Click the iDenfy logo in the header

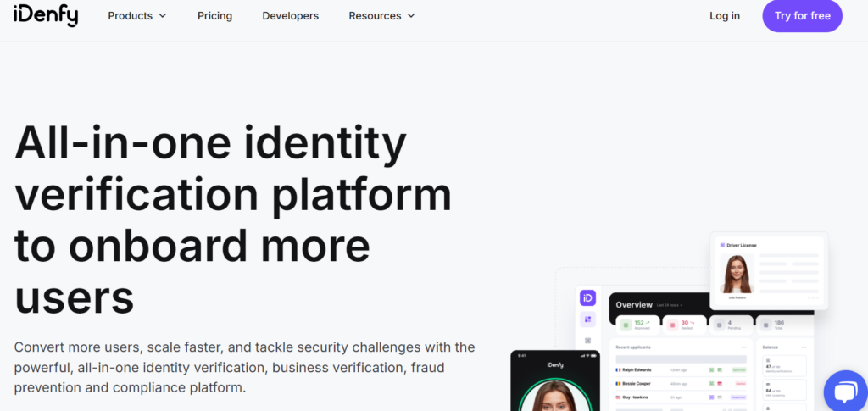45,15
